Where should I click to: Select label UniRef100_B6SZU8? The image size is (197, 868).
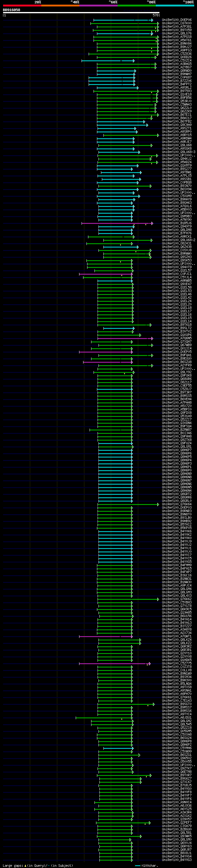pos(176,362)
